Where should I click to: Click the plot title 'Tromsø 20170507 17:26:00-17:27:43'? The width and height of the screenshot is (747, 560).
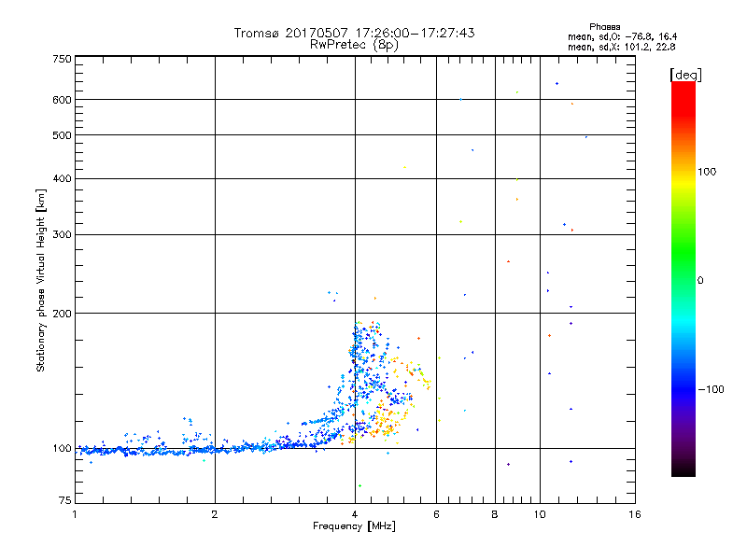pyautogui.click(x=354, y=33)
